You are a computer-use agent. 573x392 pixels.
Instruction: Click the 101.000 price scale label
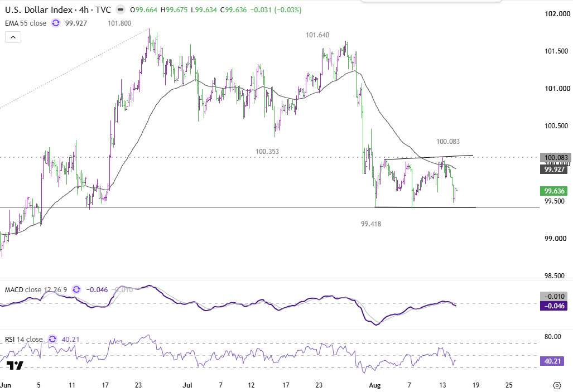click(x=557, y=89)
